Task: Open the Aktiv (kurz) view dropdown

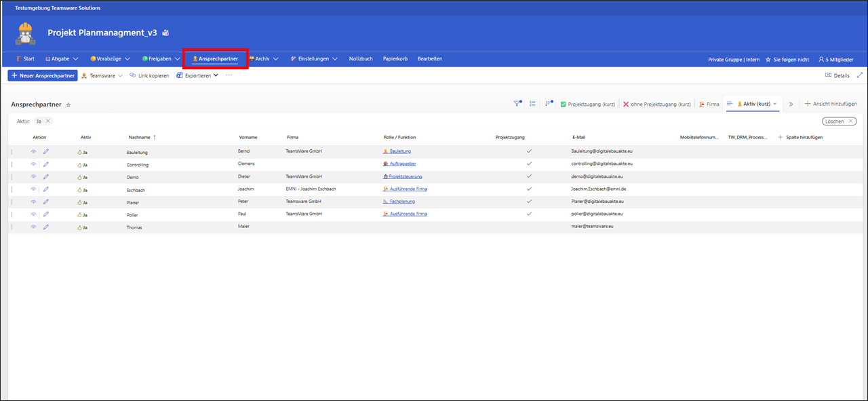Action: 775,104
